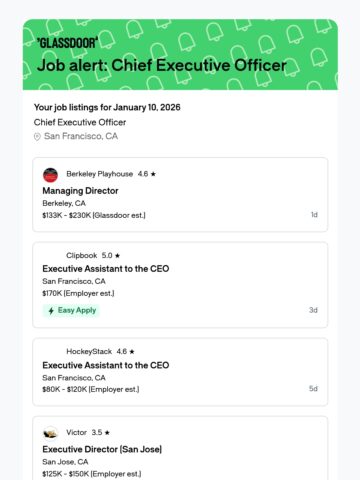Click the Clipbook company name
Viewport: 360px width, 480px height.
pyautogui.click(x=82, y=256)
